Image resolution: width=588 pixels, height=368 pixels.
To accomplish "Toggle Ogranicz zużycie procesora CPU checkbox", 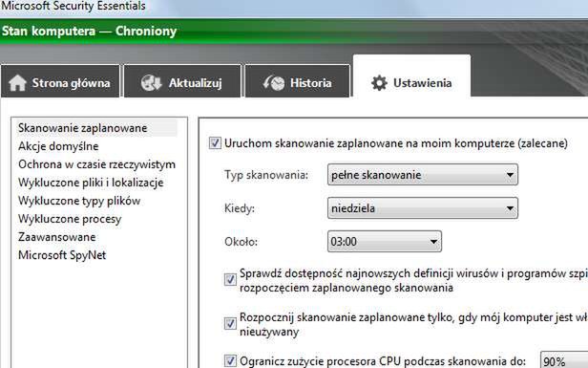I will (x=230, y=361).
